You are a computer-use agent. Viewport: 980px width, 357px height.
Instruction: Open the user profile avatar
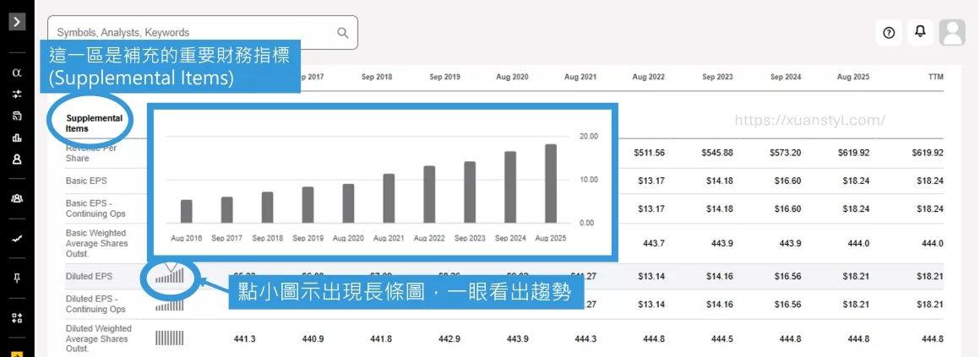[x=952, y=32]
